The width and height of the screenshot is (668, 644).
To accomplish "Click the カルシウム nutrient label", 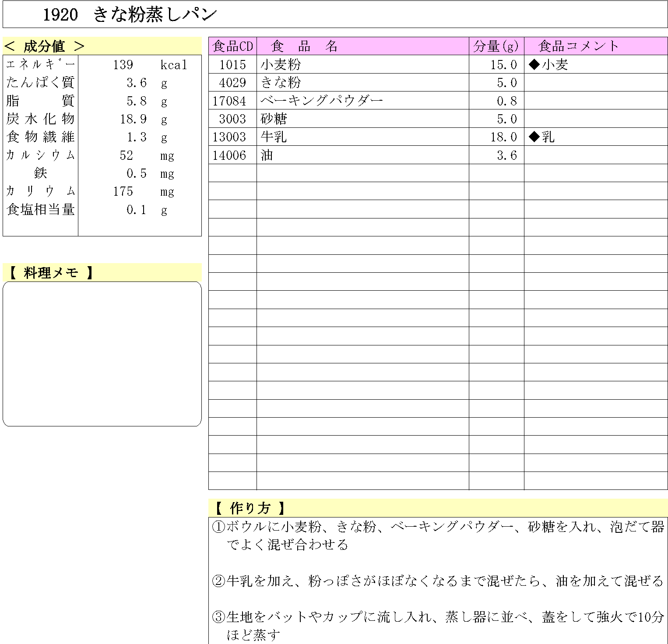I will pyautogui.click(x=41, y=155).
